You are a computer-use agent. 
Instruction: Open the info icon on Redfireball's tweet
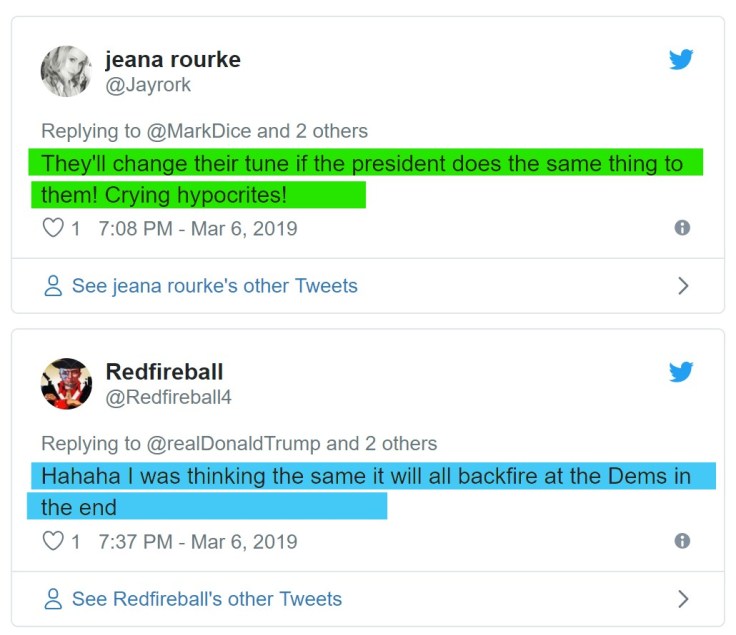point(682,541)
